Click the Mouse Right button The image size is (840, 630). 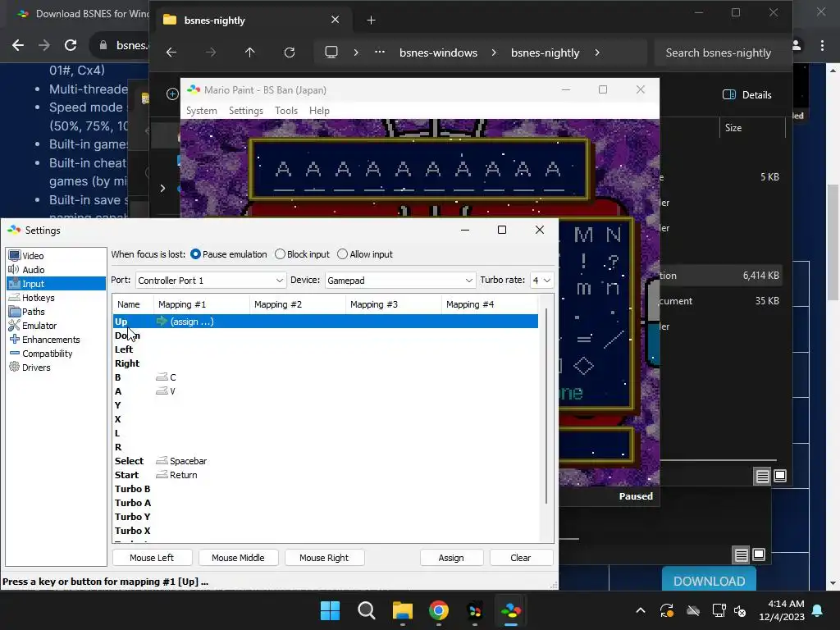pos(324,558)
